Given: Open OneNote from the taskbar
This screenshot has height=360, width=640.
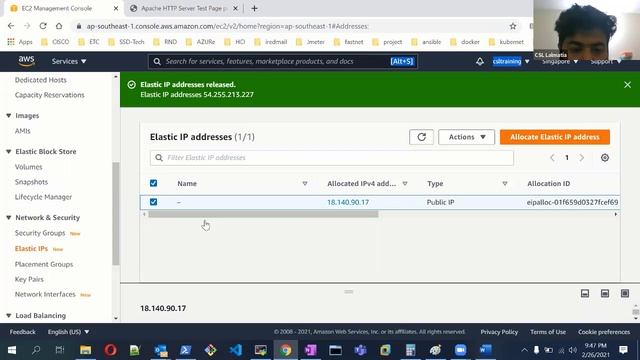Looking at the screenshot, I should (311, 350).
